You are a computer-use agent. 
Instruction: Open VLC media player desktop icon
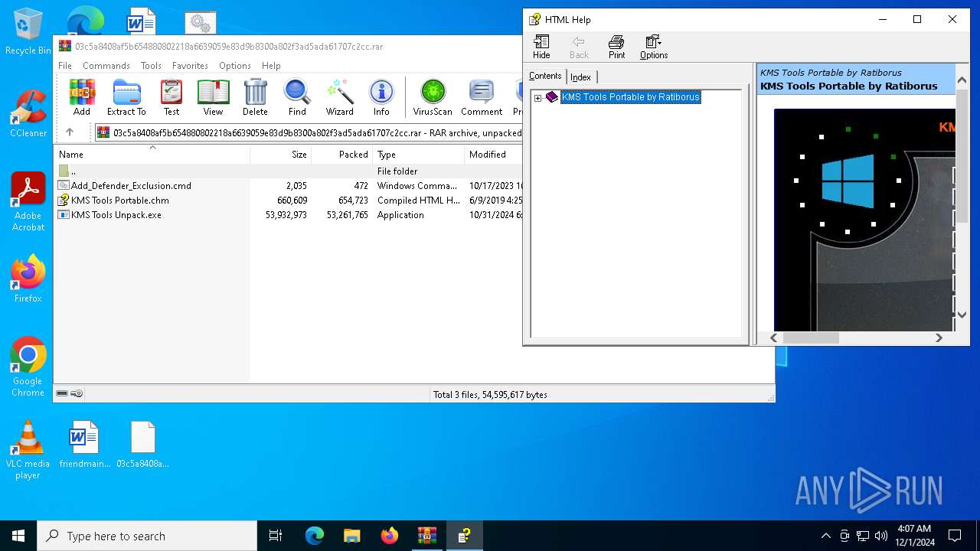28,450
